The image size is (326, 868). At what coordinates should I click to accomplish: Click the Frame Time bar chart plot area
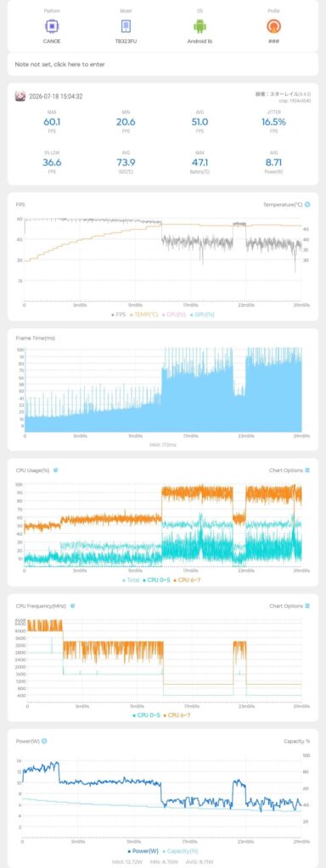[x=163, y=390]
